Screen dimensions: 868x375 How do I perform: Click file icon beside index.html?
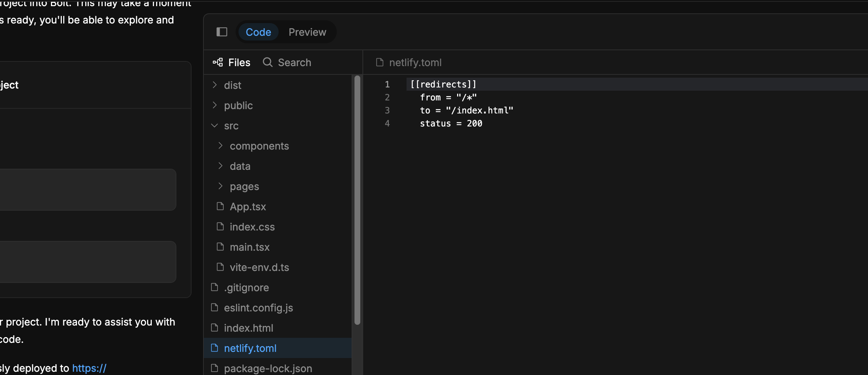click(214, 328)
